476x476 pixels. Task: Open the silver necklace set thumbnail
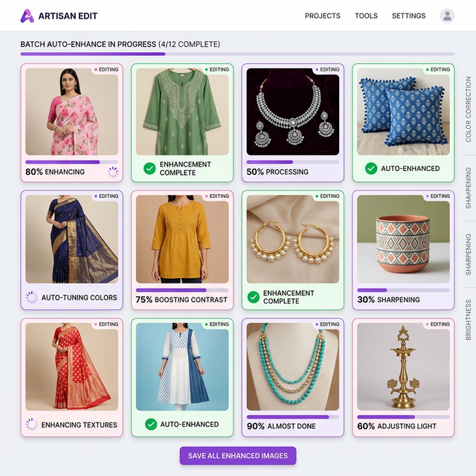coord(292,112)
